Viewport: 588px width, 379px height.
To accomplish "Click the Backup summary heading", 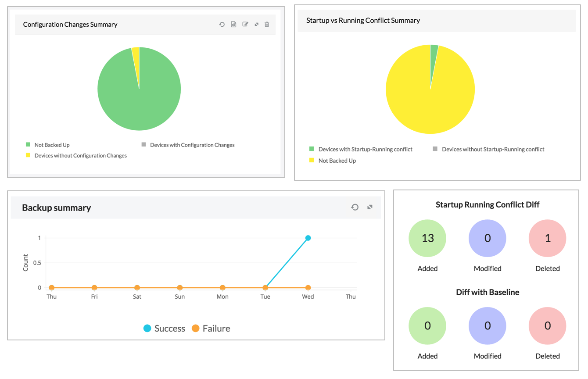I will pyautogui.click(x=57, y=207).
